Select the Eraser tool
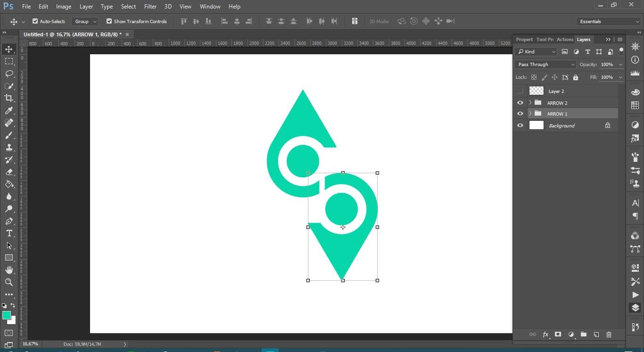This screenshot has height=352, width=644. (9, 172)
